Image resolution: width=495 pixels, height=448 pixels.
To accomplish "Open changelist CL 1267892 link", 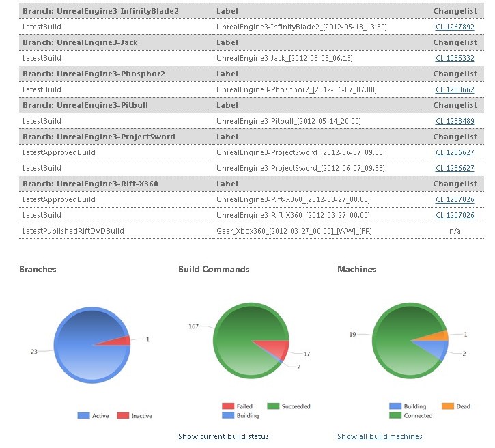I will (x=455, y=27).
